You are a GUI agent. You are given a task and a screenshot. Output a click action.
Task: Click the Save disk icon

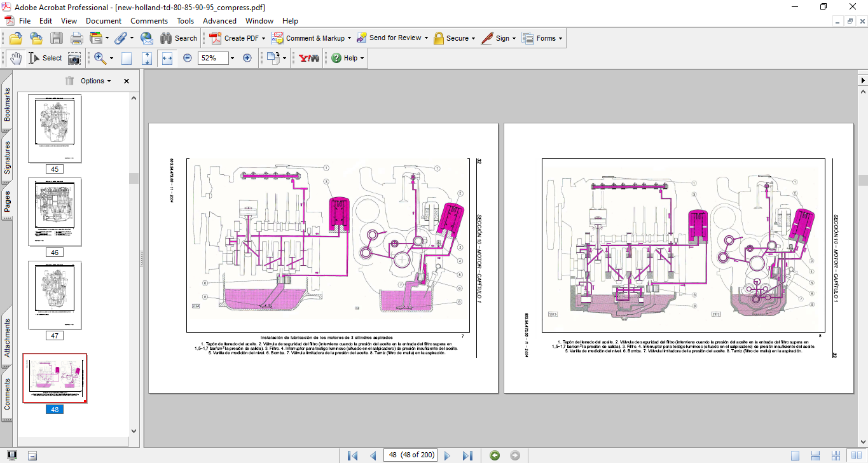click(57, 38)
